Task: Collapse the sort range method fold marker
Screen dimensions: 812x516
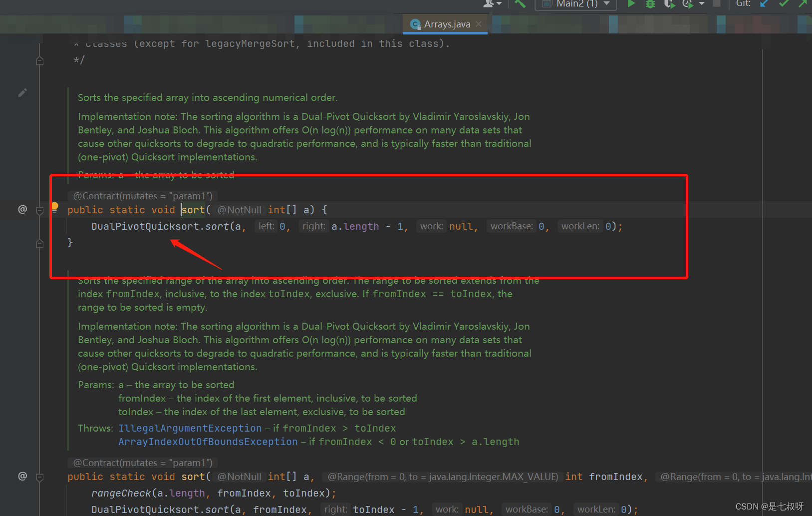Action: click(40, 478)
